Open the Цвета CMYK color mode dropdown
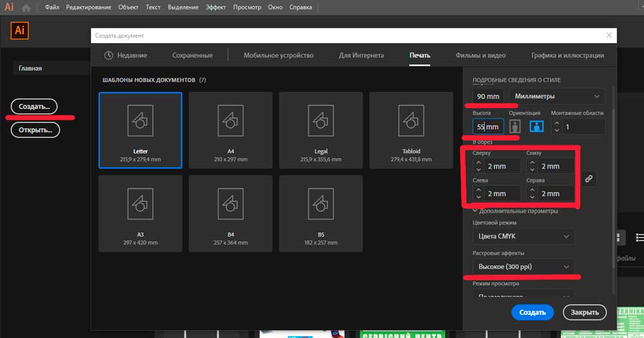The width and height of the screenshot is (644, 338). [x=523, y=236]
